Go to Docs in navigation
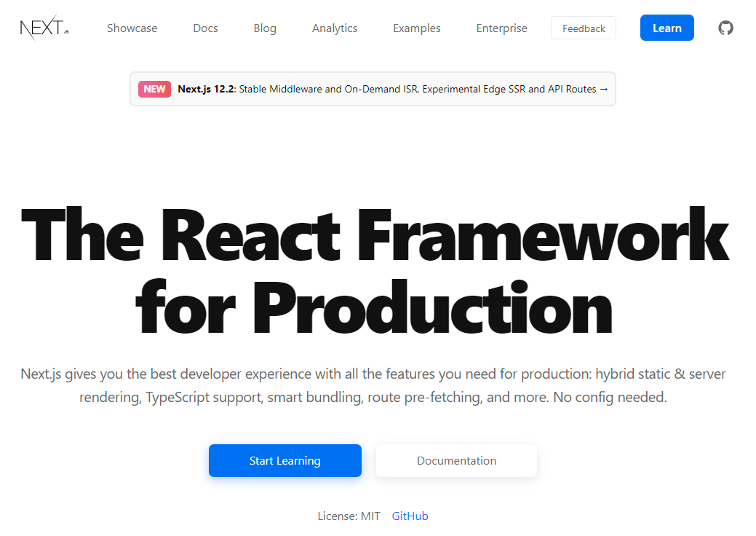 [x=205, y=28]
